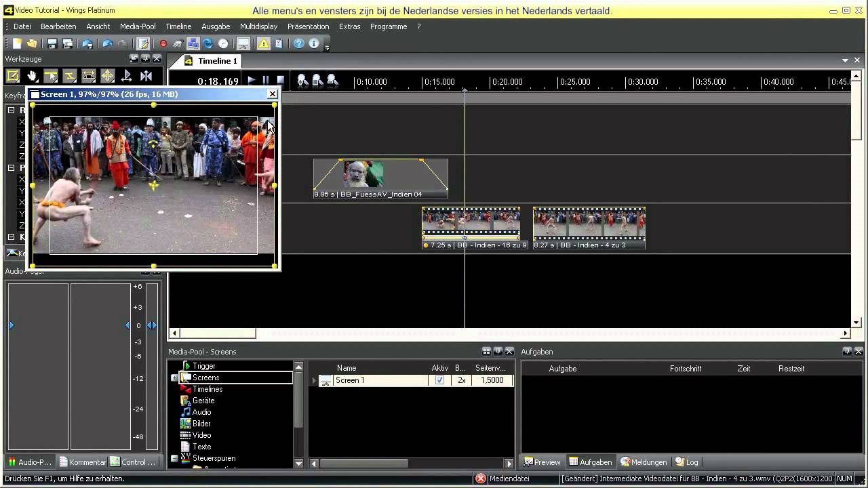
Task: Close the Screen 1 preview window
Action: click(273, 94)
